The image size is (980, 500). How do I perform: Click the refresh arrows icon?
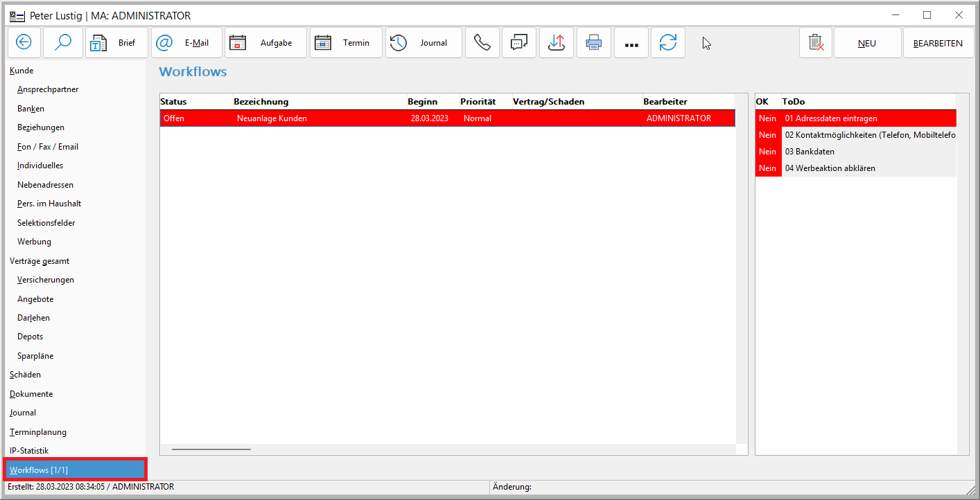tap(668, 43)
